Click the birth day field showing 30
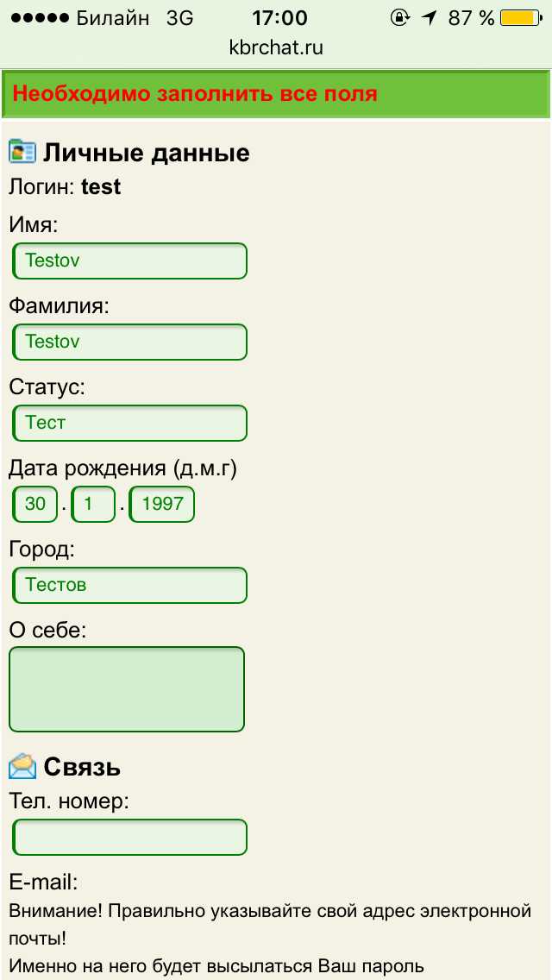The height and width of the screenshot is (980, 552). (x=35, y=504)
